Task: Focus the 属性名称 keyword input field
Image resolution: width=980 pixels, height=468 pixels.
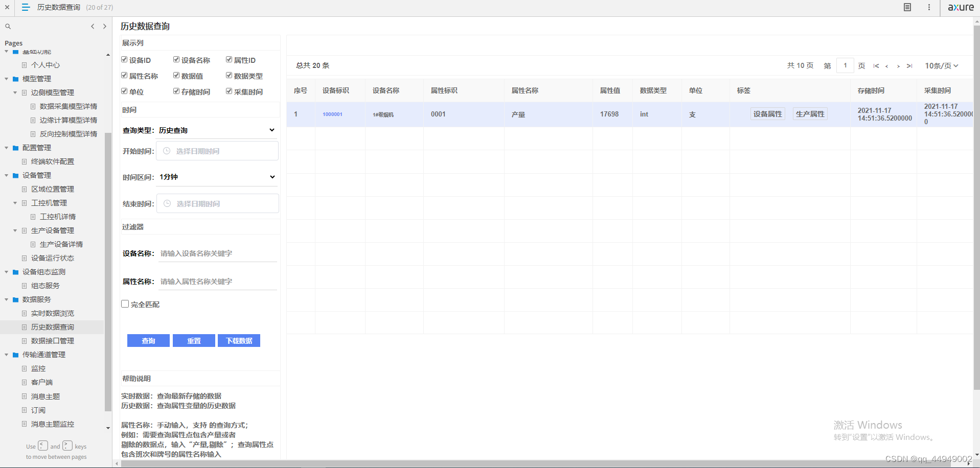Action: [218, 282]
